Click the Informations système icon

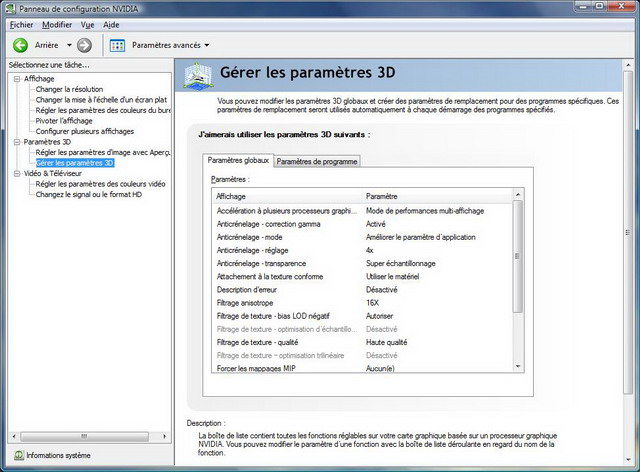tap(17, 455)
